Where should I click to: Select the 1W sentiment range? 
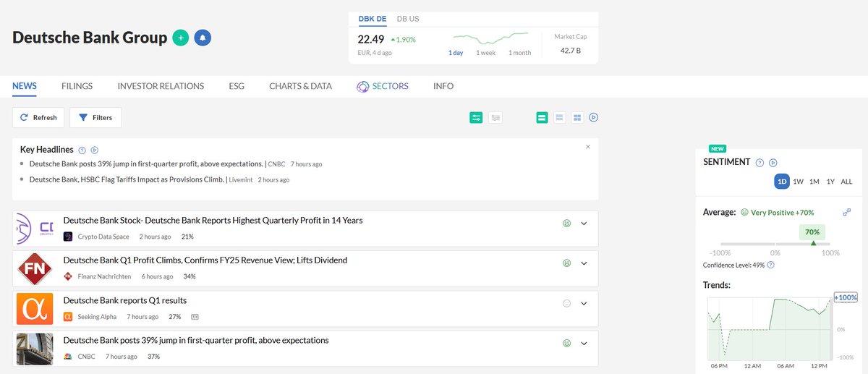[x=798, y=182]
